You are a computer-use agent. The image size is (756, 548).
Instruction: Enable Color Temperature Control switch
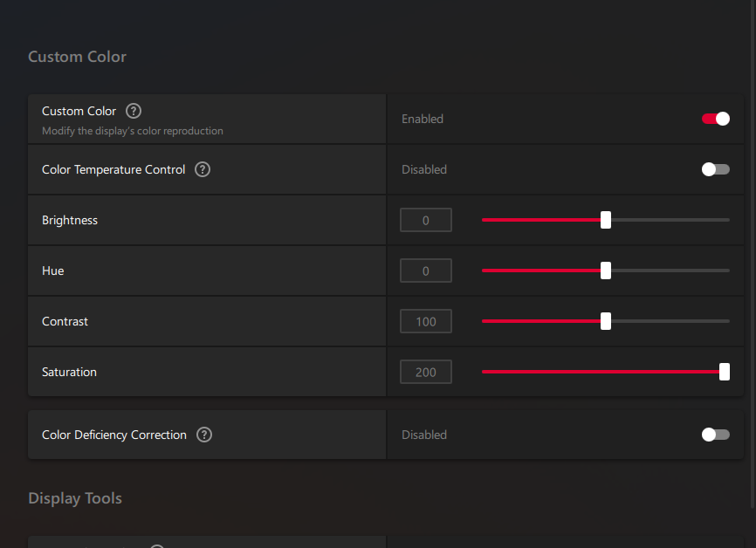point(716,169)
